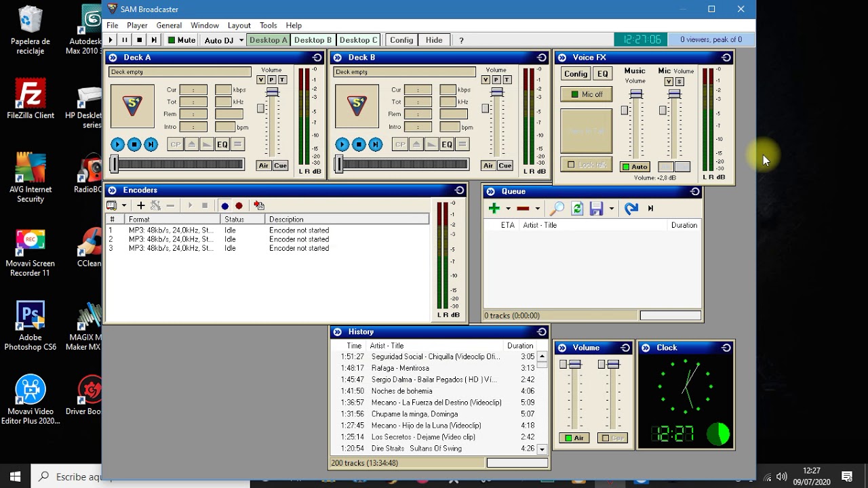The width and height of the screenshot is (868, 488).
Task: Skip to next track on Deck A
Action: pos(151,144)
